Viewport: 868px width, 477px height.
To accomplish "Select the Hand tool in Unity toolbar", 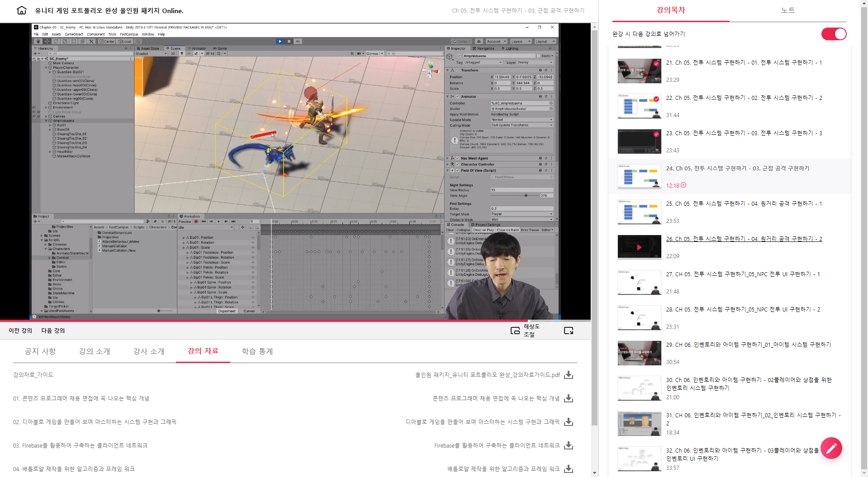I will 38,41.
